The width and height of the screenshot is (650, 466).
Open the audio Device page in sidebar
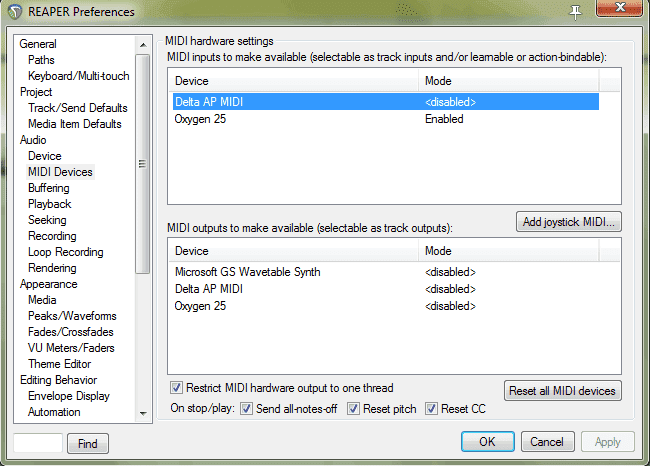(44, 156)
